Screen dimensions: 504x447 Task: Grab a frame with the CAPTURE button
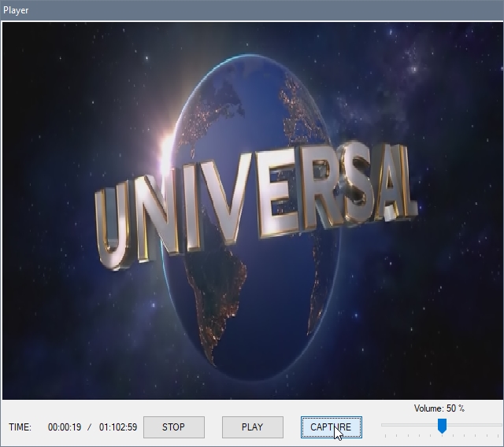click(x=332, y=427)
